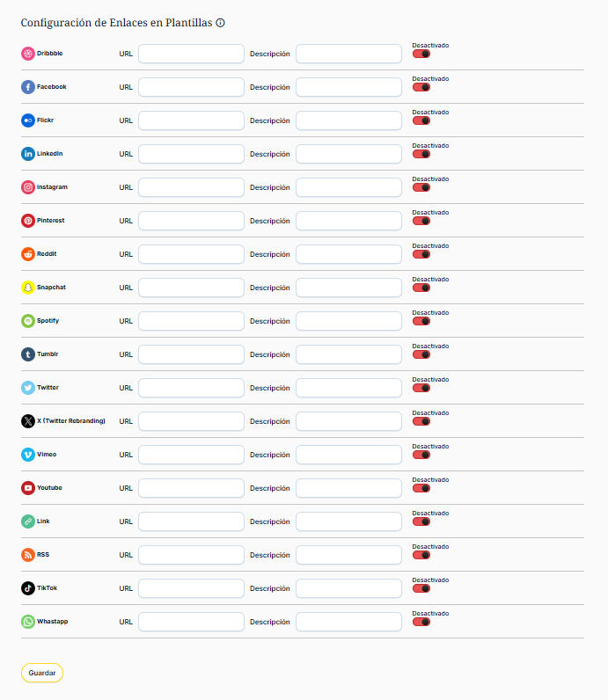
Task: Turn on the RSS link toggle
Action: (421, 555)
